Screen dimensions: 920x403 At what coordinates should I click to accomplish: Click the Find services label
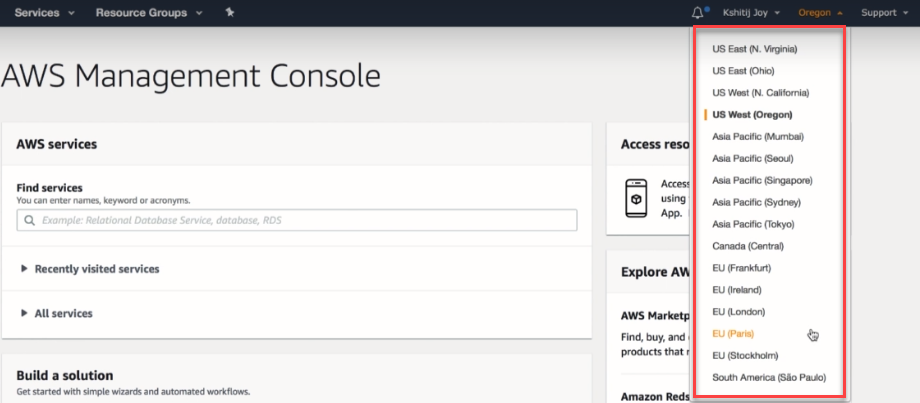49,188
